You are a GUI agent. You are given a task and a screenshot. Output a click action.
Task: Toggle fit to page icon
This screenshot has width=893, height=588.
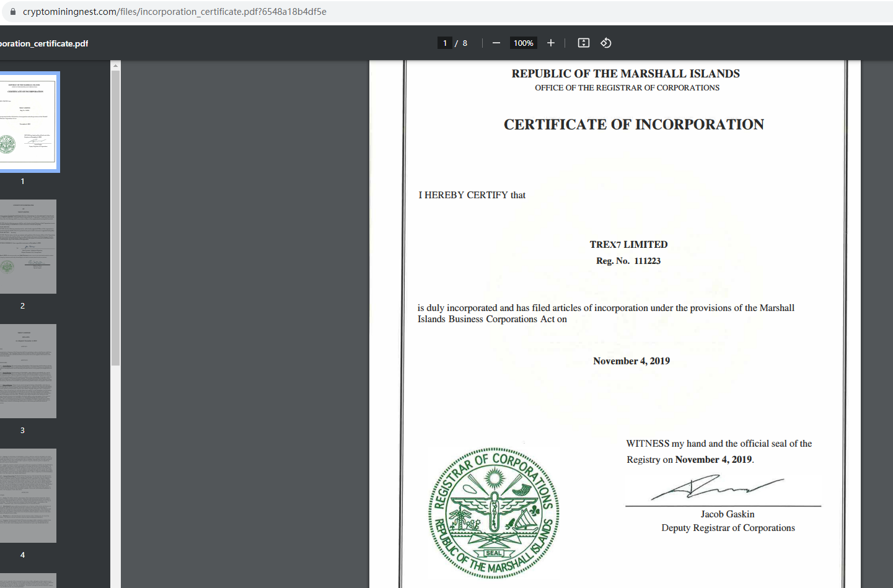point(584,43)
